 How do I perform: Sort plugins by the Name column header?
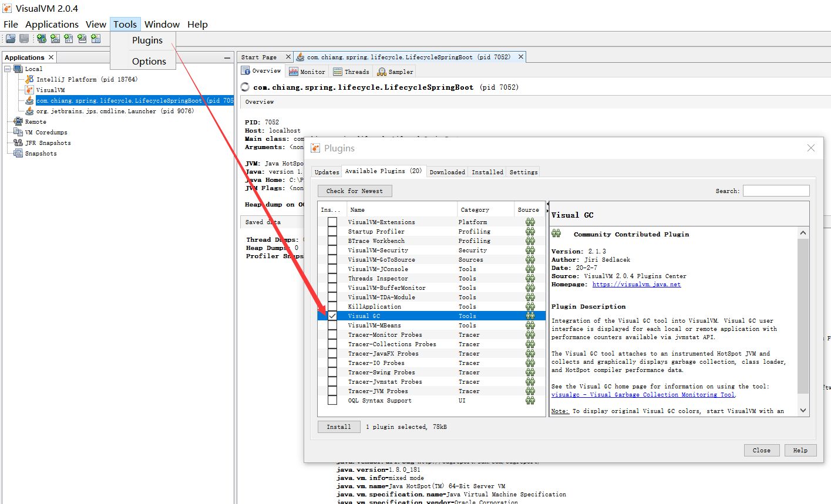(402, 209)
